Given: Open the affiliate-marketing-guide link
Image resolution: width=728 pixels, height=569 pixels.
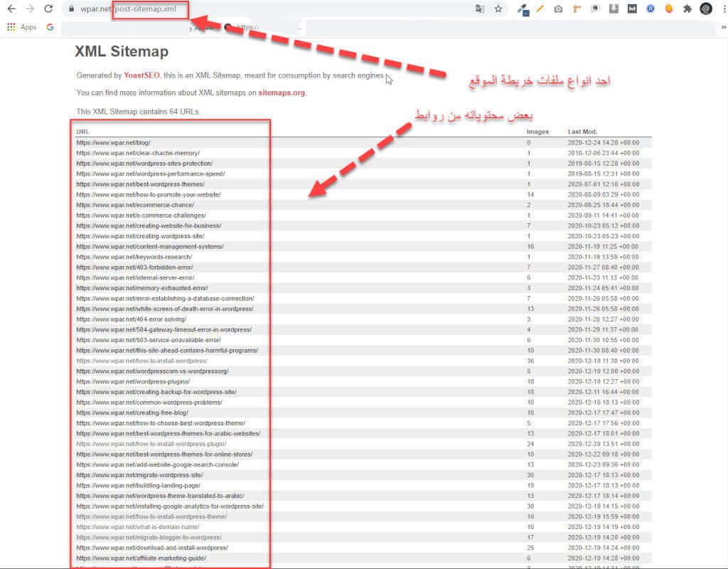Looking at the screenshot, I should [141, 558].
